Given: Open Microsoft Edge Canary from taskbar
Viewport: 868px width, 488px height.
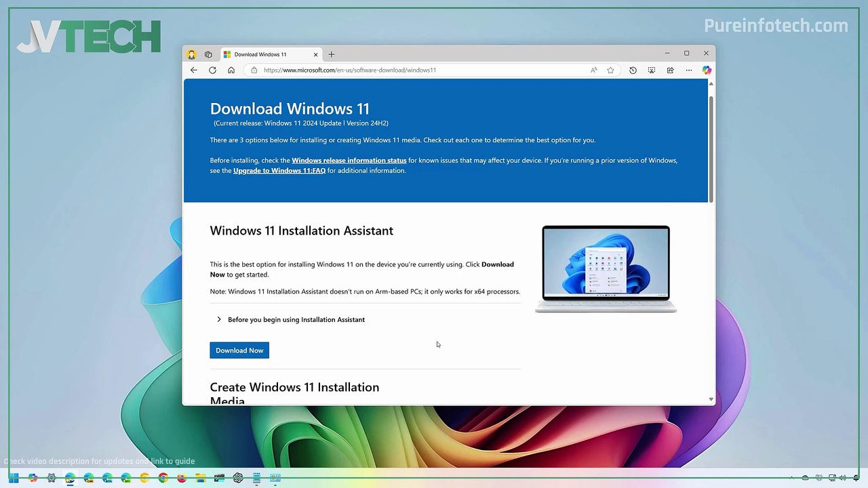Looking at the screenshot, I should pos(89,478).
